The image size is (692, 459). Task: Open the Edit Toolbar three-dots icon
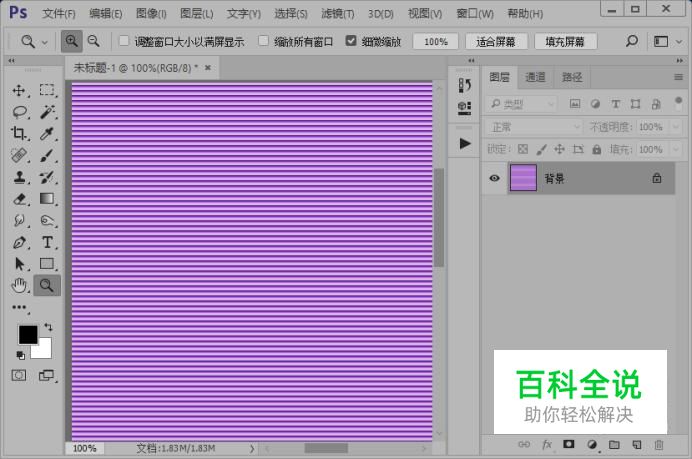coord(19,307)
